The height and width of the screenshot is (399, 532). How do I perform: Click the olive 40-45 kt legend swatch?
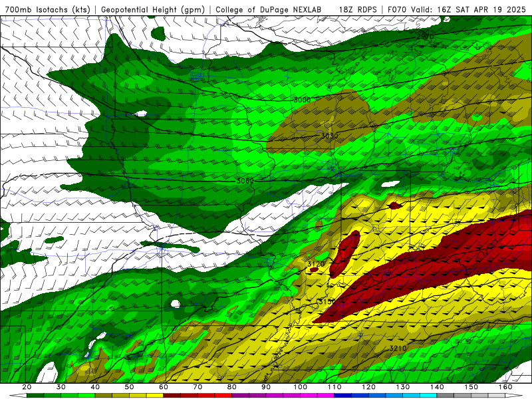click(104, 396)
